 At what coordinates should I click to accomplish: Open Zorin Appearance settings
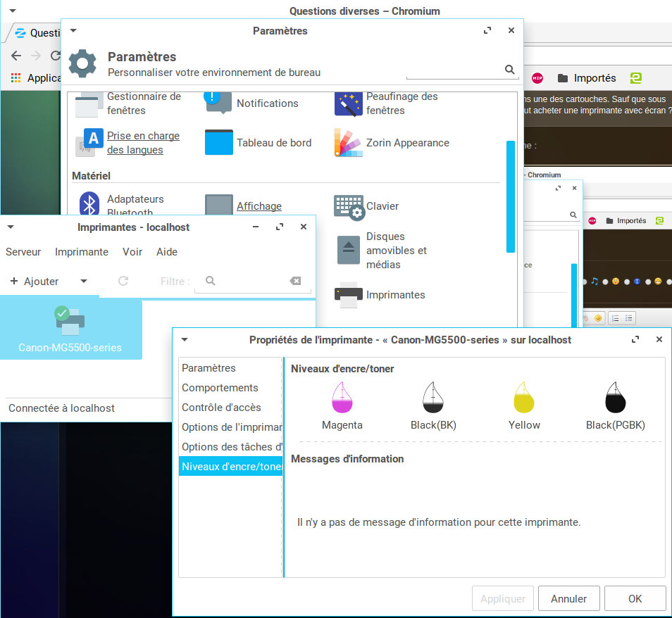click(348, 143)
